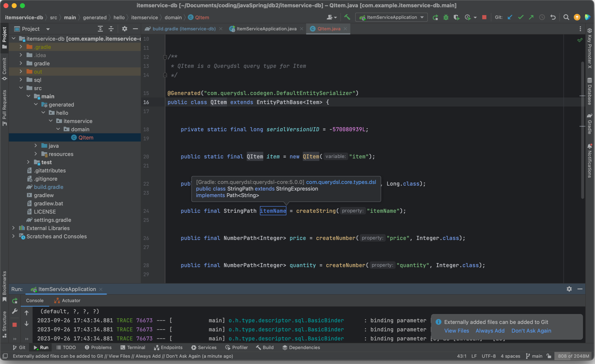The image size is (595, 364).
Task: Click the Debug bug icon in toolbar
Action: [446, 17]
